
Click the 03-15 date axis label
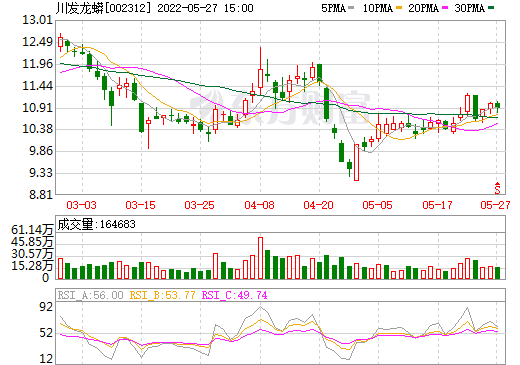click(140, 205)
